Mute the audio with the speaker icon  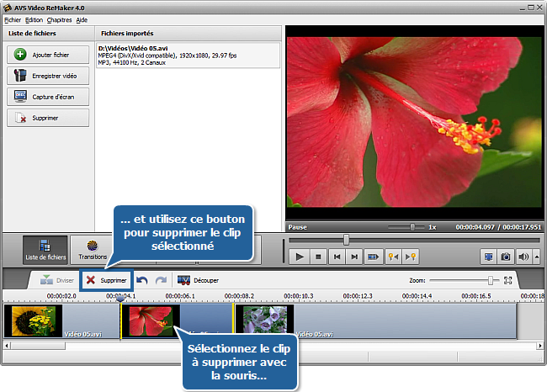(x=523, y=256)
